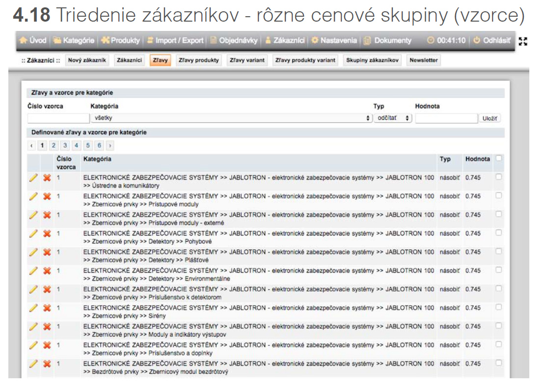
Task: Delete the Zbernicový modul bezdrôtový row
Action: [47, 364]
